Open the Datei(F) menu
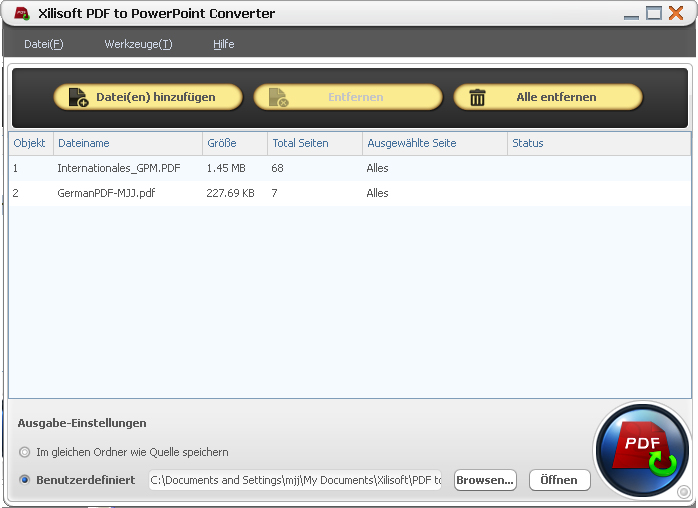 click(x=44, y=44)
